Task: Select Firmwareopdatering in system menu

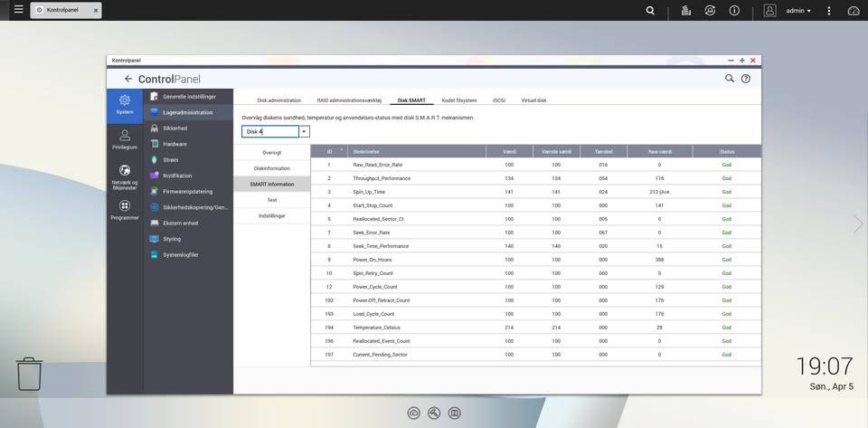Action: 188,192
